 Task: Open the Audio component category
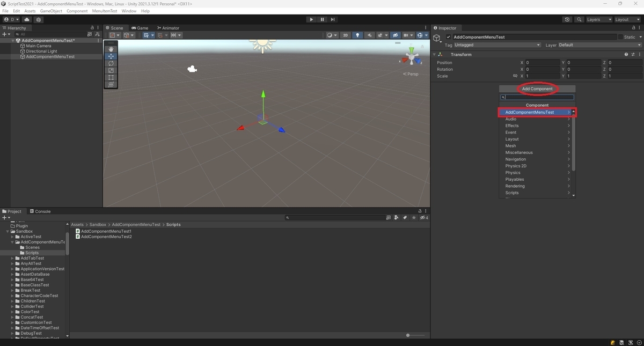pyautogui.click(x=535, y=119)
